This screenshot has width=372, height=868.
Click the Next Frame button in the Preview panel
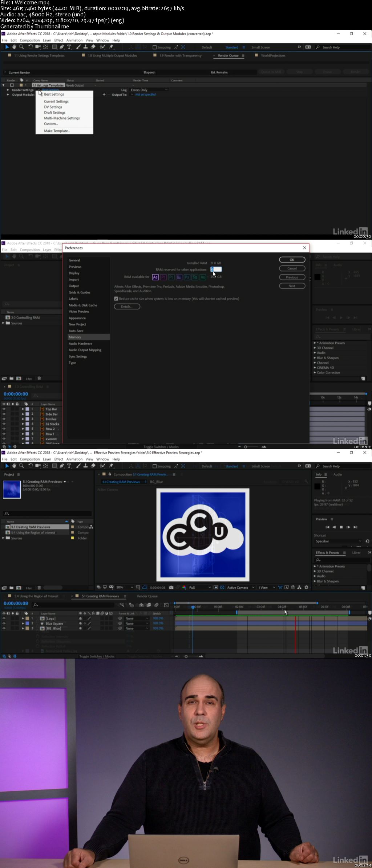[348, 527]
